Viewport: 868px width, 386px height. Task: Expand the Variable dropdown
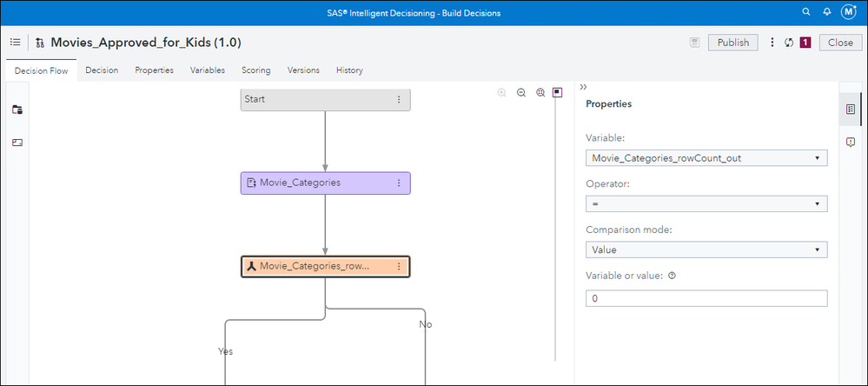706,158
